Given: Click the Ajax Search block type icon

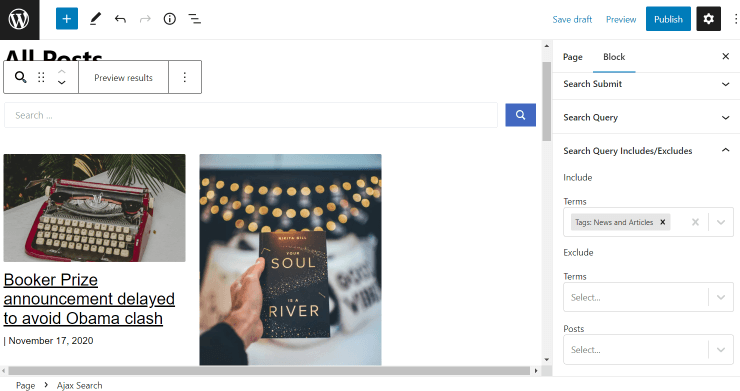Looking at the screenshot, I should coord(20,77).
